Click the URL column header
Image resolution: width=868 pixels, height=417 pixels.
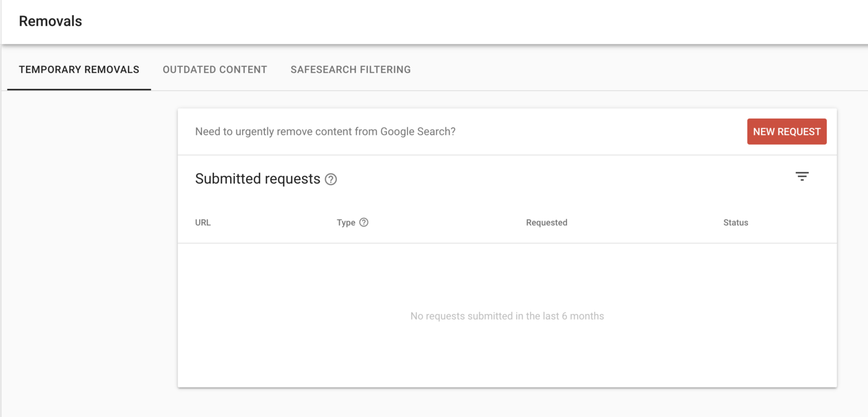click(x=203, y=223)
